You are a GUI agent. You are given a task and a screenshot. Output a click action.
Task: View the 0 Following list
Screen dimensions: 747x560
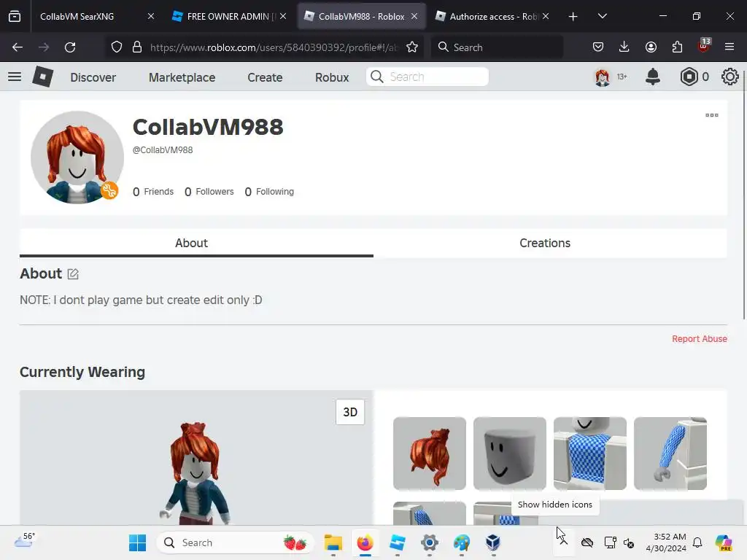click(x=269, y=192)
